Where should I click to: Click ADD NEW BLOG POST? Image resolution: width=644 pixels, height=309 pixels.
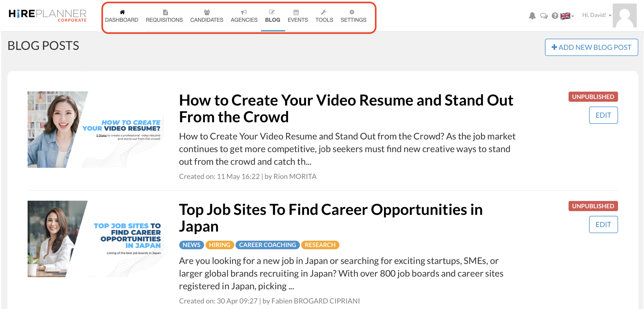pyautogui.click(x=591, y=47)
